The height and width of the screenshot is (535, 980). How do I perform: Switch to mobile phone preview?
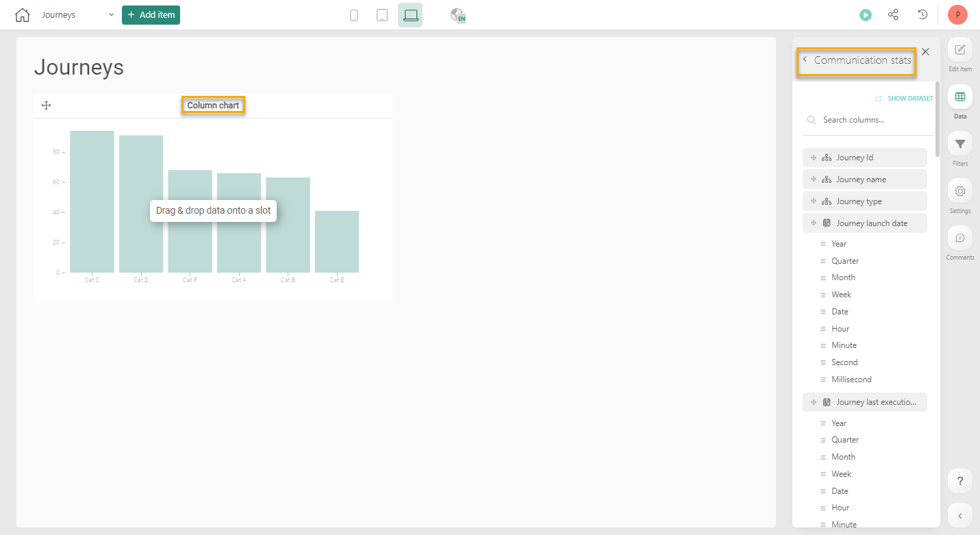(354, 15)
